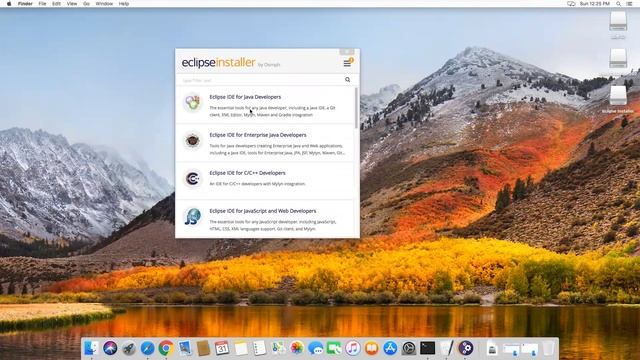Open the Go menu
The image size is (640, 360).
[86, 4]
